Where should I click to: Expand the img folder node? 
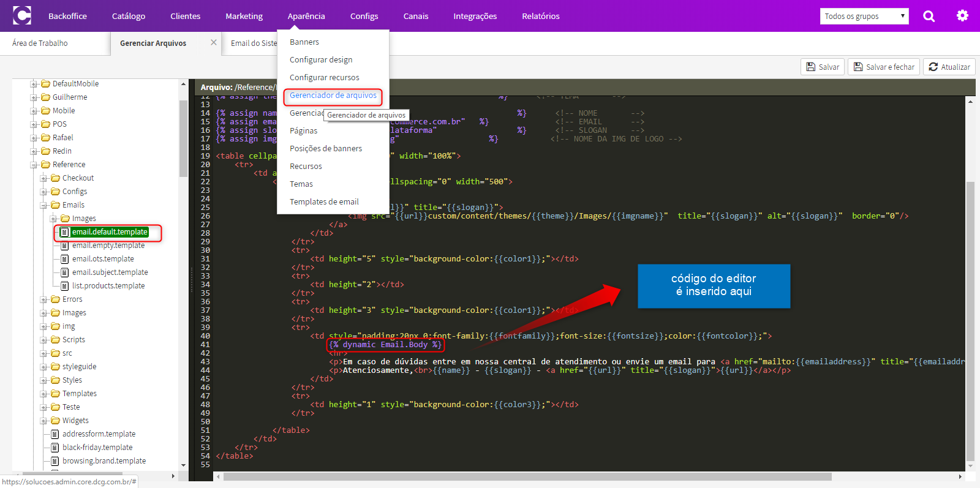click(44, 326)
